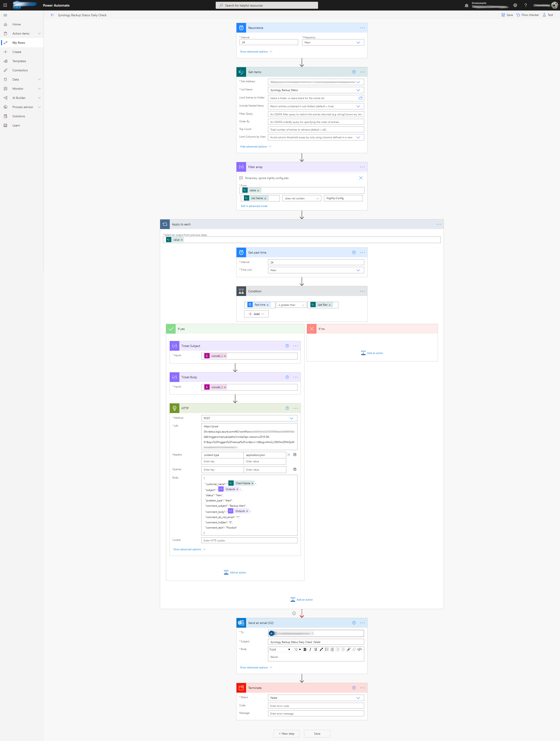Select My flows in the sidebar
560x741 pixels.
click(19, 42)
